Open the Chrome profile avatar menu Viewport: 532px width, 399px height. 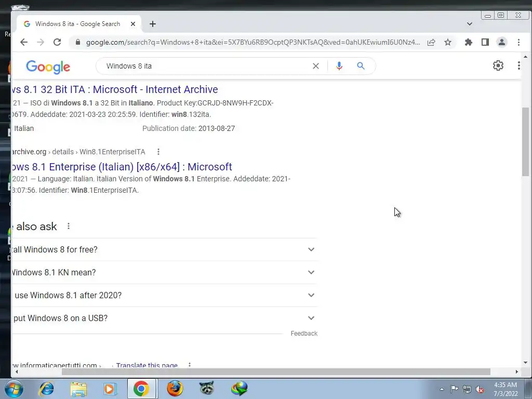(502, 42)
